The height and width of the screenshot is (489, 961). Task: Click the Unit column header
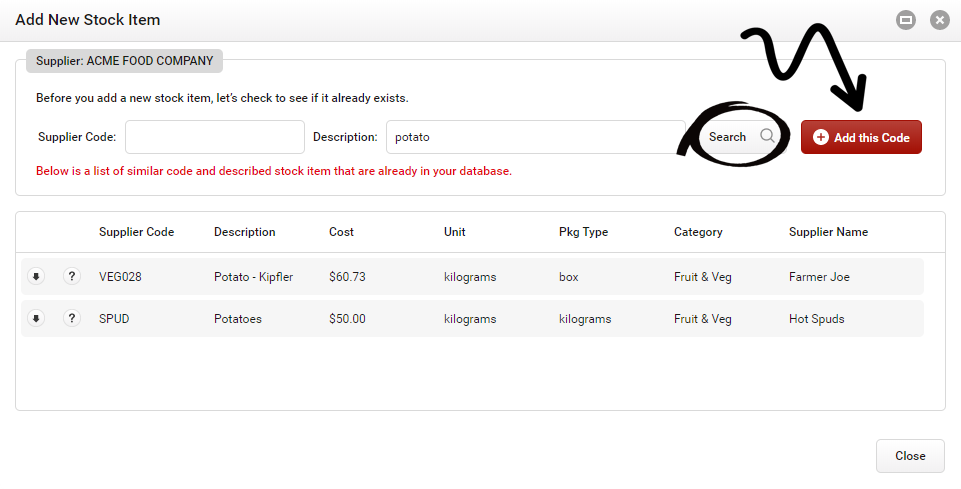click(454, 232)
